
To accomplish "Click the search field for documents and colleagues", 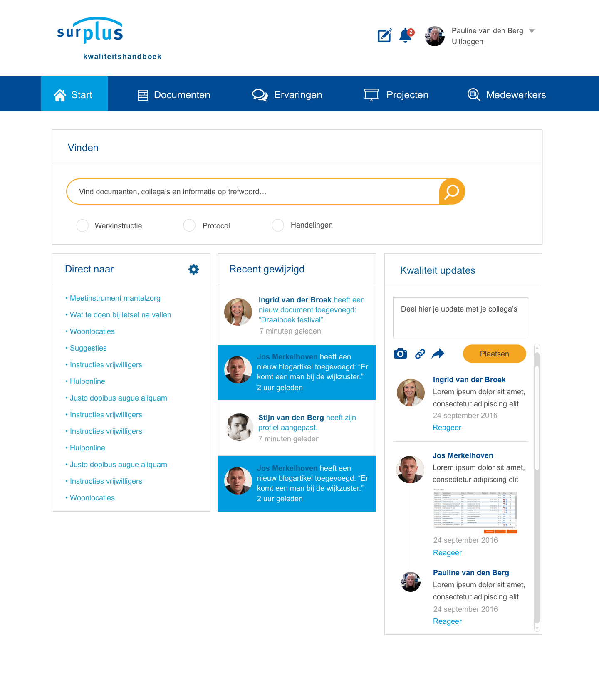I will click(253, 192).
